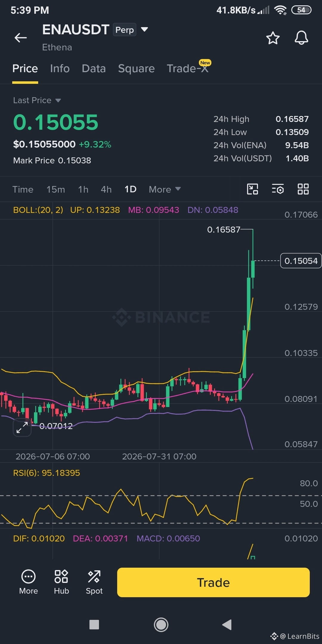
Task: Open the Hub icon
Action: tap(61, 582)
